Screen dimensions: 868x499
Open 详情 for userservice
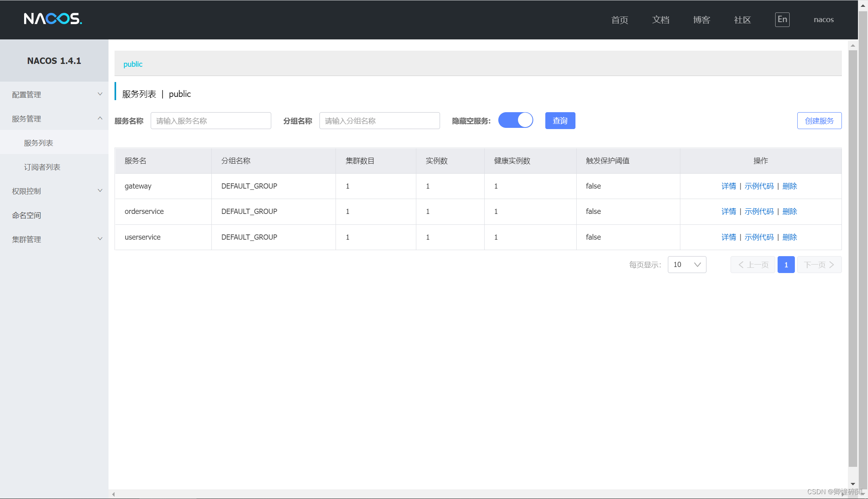pyautogui.click(x=729, y=237)
